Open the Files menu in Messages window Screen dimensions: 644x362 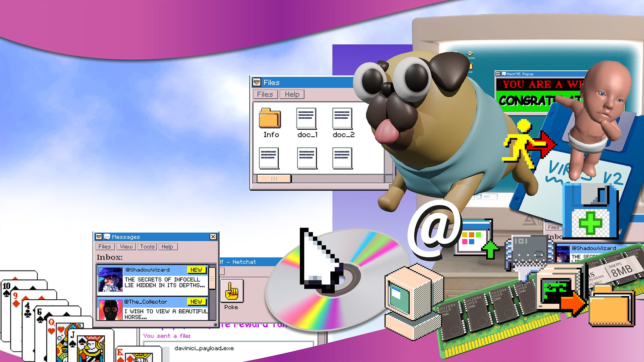pos(105,247)
